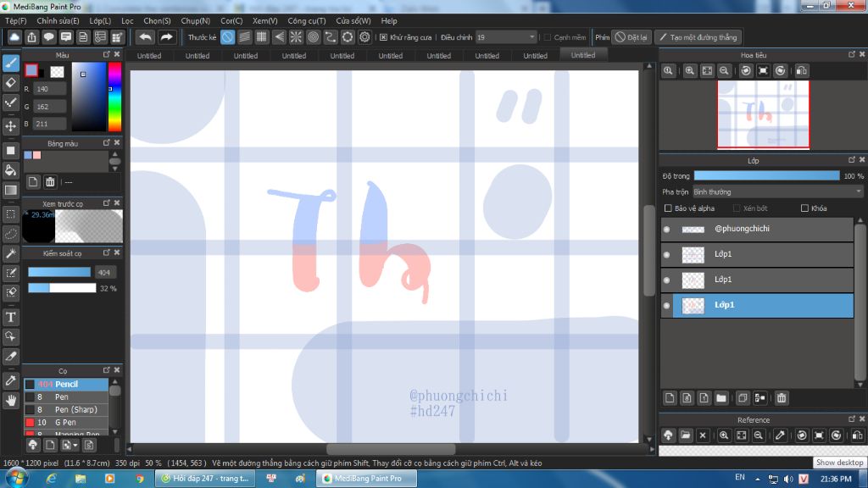Float the Lớp layer panel

pyautogui.click(x=851, y=160)
